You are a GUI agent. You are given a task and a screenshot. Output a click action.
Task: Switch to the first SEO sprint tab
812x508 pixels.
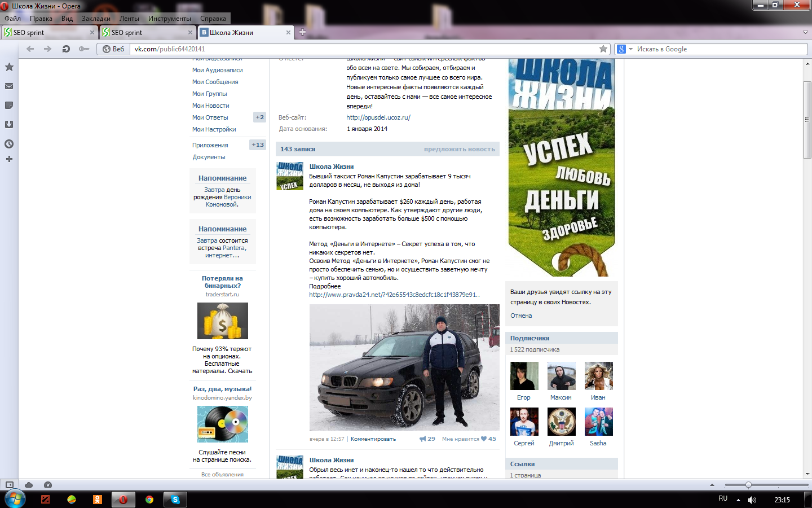point(50,32)
